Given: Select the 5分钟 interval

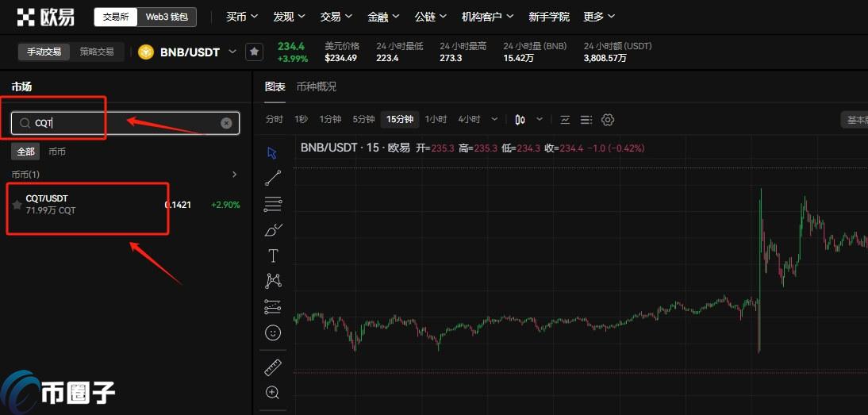Looking at the screenshot, I should (363, 120).
